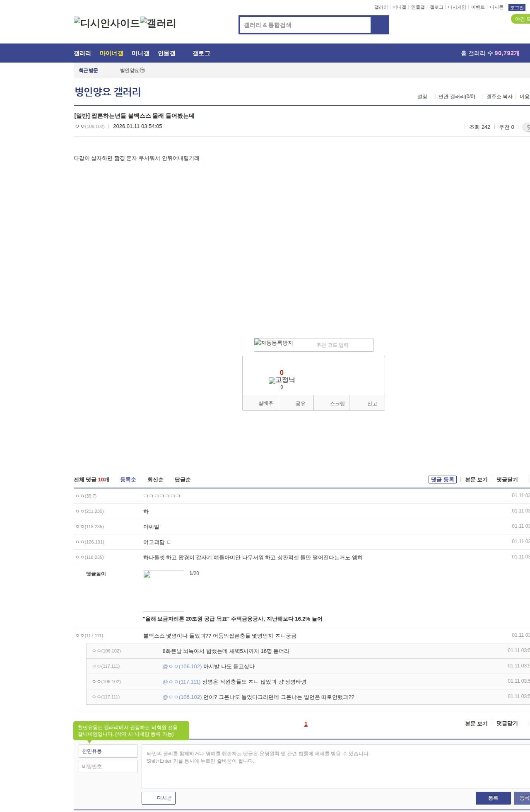Select 마이너갤 in the navigation bar
Viewport: 530px width, 812px height.
111,53
